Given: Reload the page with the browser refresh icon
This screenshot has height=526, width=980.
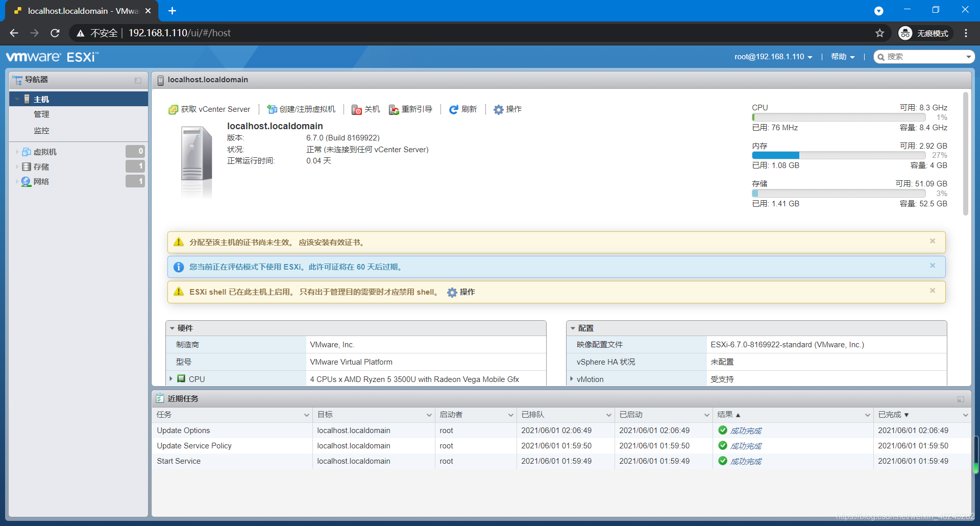Looking at the screenshot, I should pyautogui.click(x=55, y=33).
